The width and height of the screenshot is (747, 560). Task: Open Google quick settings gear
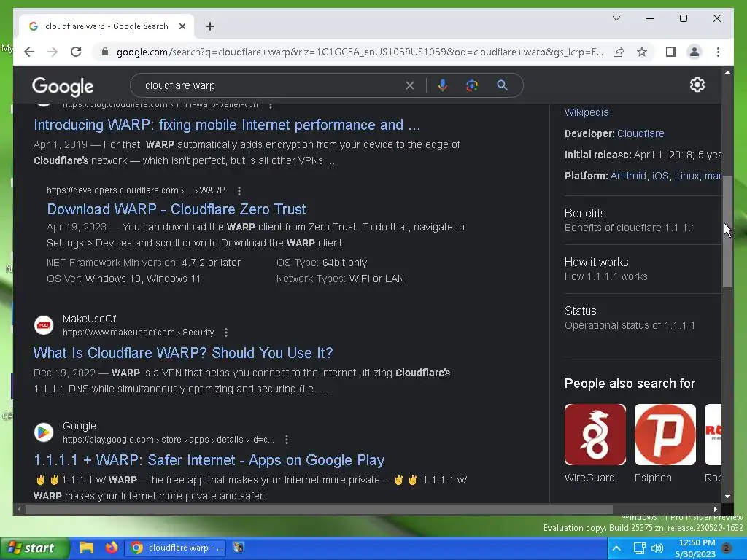pos(697,85)
